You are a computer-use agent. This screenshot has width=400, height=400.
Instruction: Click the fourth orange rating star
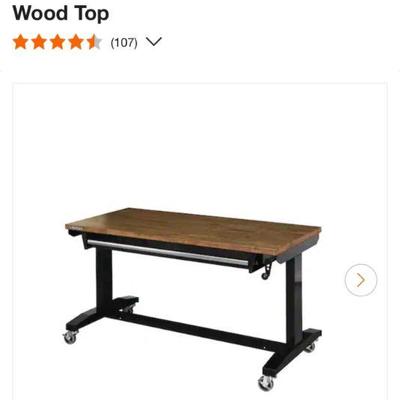tap(76, 42)
